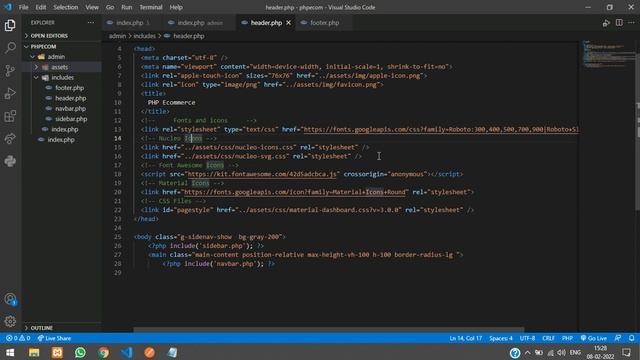Open the Edit menu
The width and height of the screenshot is (640, 360).
pos(40,7)
